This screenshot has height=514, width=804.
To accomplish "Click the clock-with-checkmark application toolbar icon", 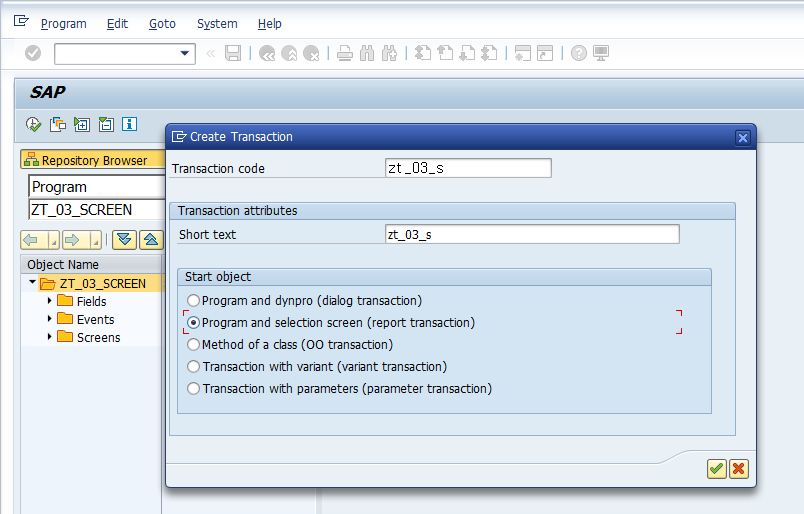I will point(33,124).
